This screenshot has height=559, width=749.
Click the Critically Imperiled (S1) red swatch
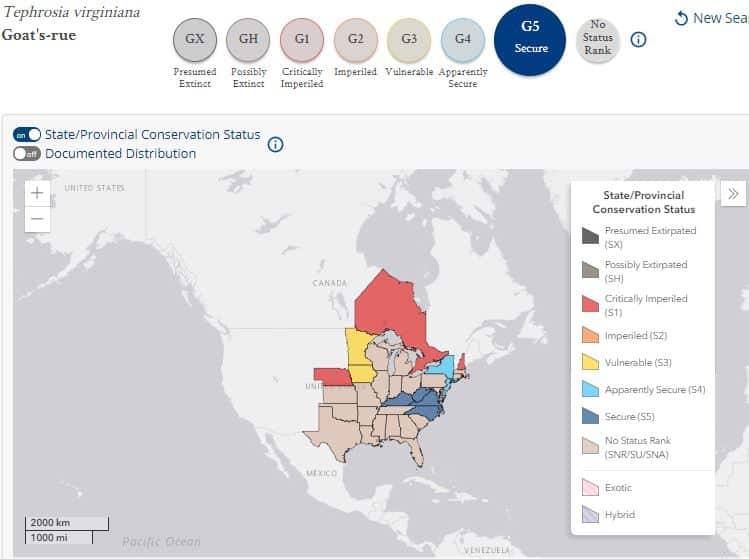[590, 303]
